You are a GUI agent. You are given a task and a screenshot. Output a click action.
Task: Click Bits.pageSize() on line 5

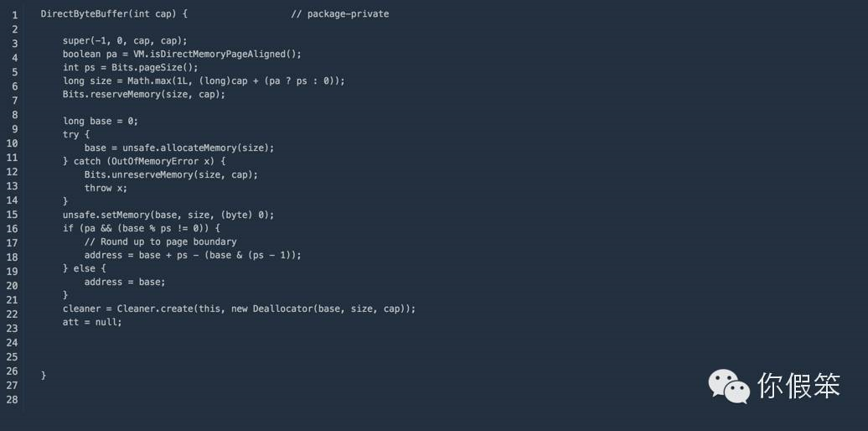pos(154,68)
